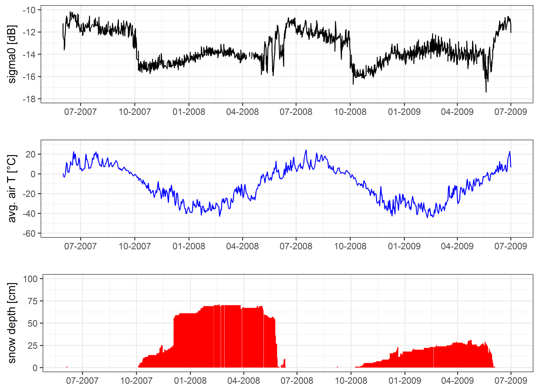Click the 100 tick on snow depth axis
Screen dimensions: 546x392
pyautogui.click(x=30, y=279)
